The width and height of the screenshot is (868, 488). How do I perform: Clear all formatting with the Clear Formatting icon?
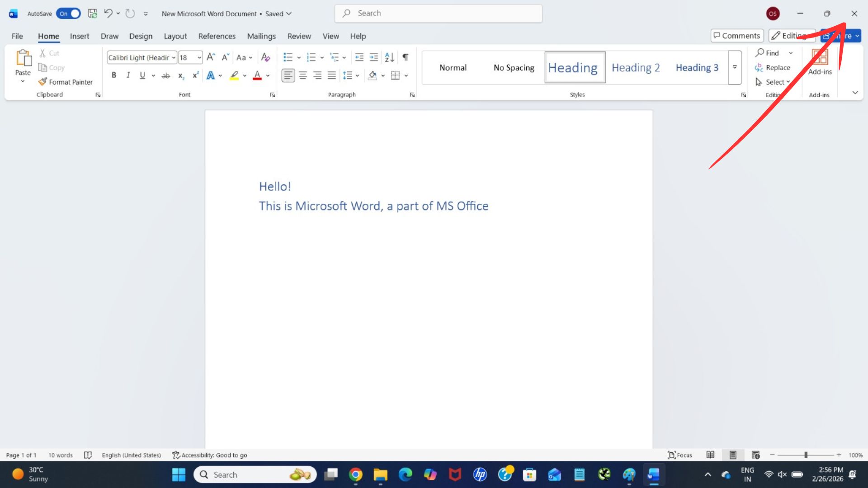coord(266,57)
